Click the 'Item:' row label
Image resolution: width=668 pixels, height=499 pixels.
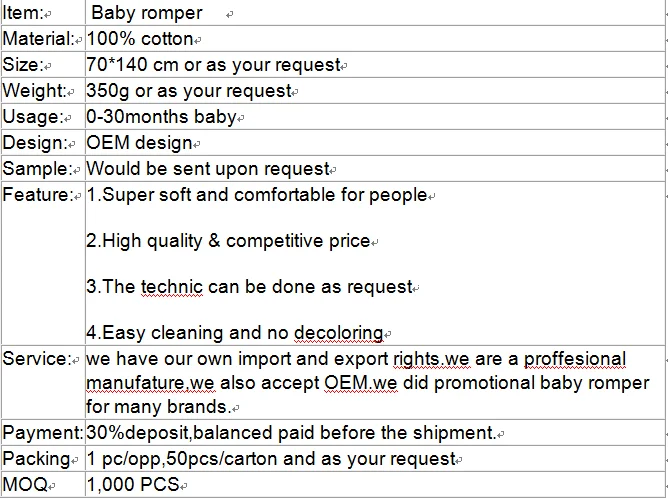pos(25,13)
